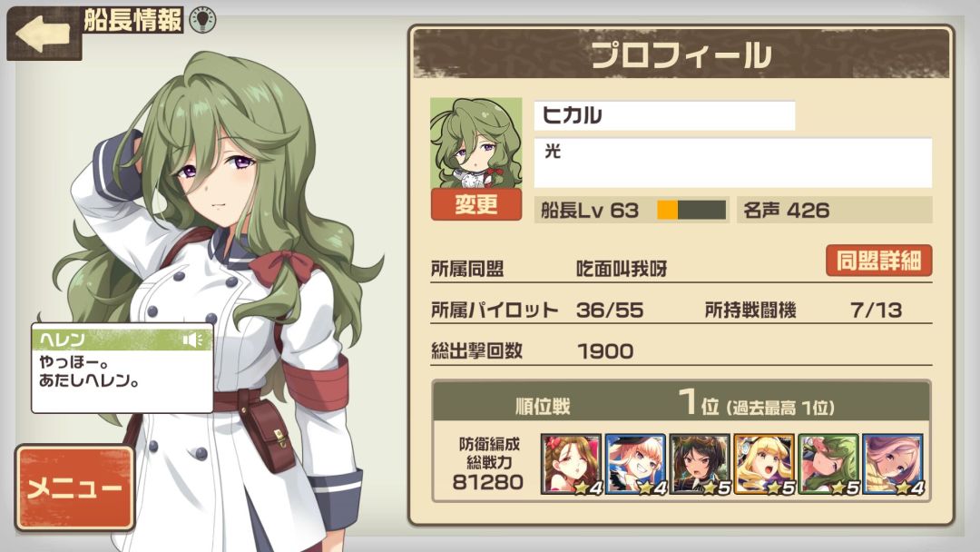Select fifth defense pilot with green hair

828,464
